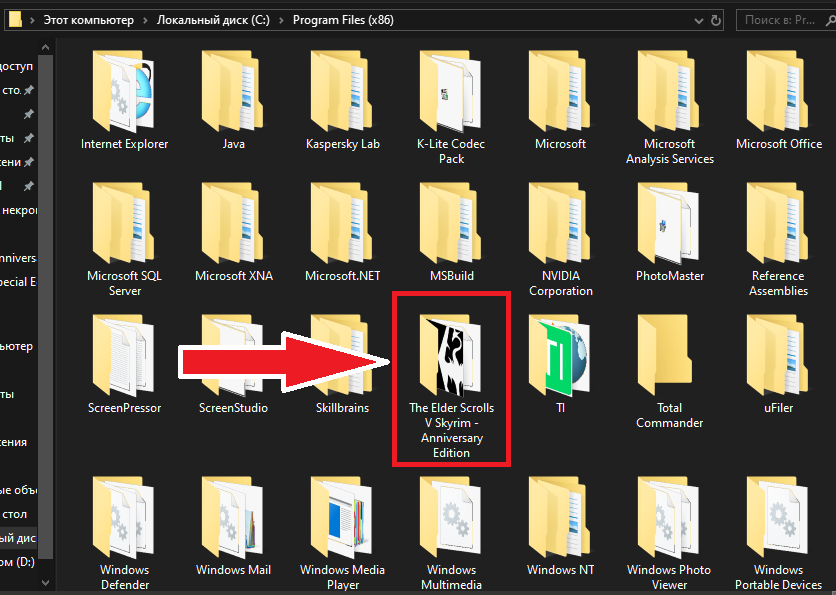Open the local disk ...ый дис sidebar item

[x=18, y=538]
